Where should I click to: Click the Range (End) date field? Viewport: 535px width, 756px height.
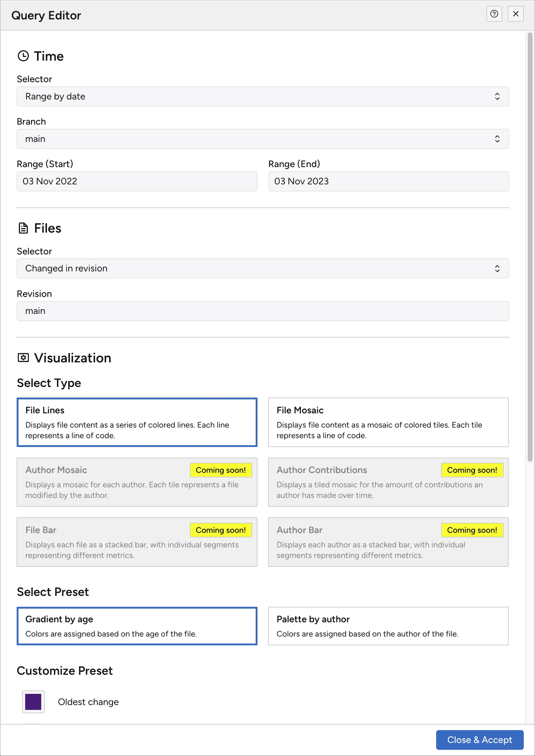(x=389, y=181)
